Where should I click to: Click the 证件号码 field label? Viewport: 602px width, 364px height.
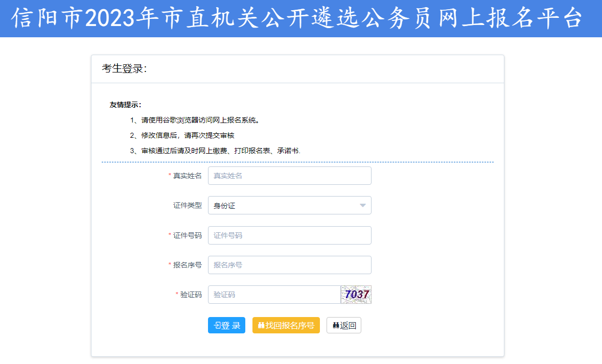(x=187, y=235)
